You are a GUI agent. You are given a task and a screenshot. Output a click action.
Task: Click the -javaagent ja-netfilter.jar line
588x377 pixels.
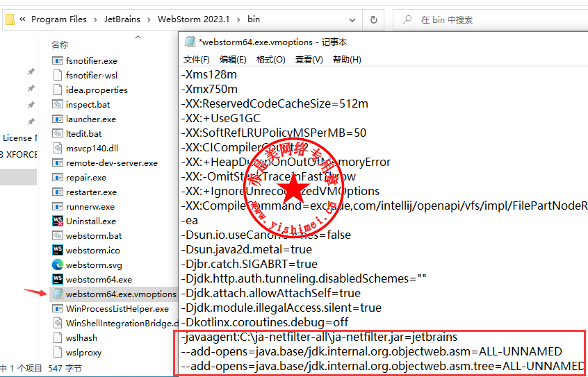(x=319, y=337)
